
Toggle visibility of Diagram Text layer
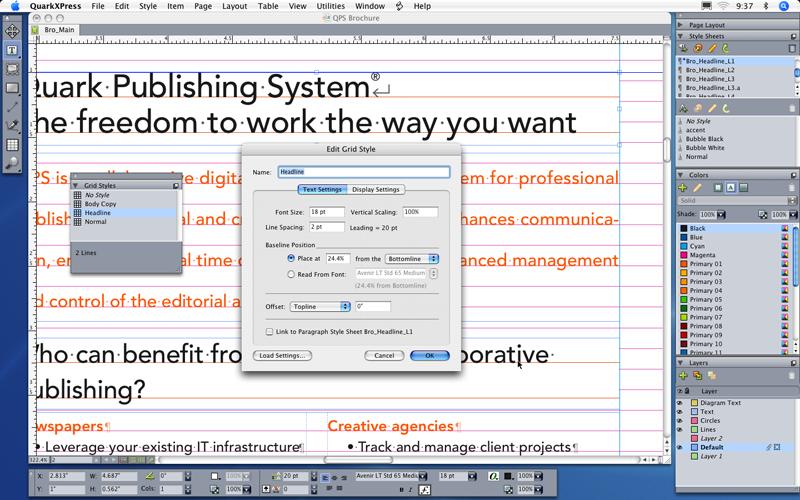point(680,403)
